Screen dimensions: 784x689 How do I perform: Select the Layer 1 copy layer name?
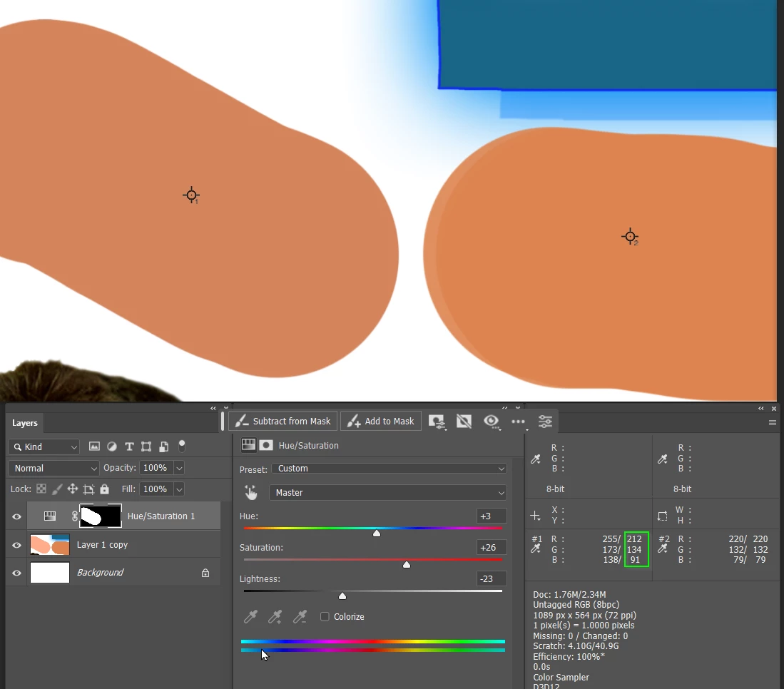[102, 544]
